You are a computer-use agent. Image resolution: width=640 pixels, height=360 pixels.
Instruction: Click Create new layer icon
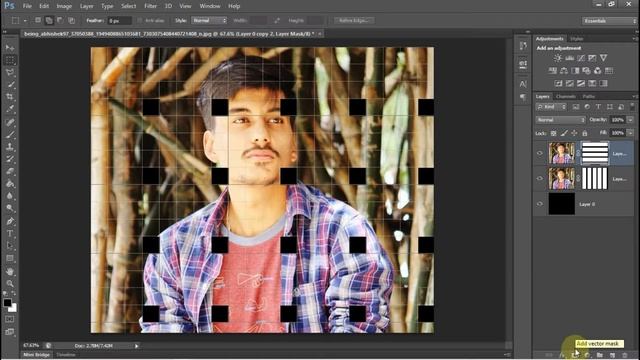tap(612, 355)
